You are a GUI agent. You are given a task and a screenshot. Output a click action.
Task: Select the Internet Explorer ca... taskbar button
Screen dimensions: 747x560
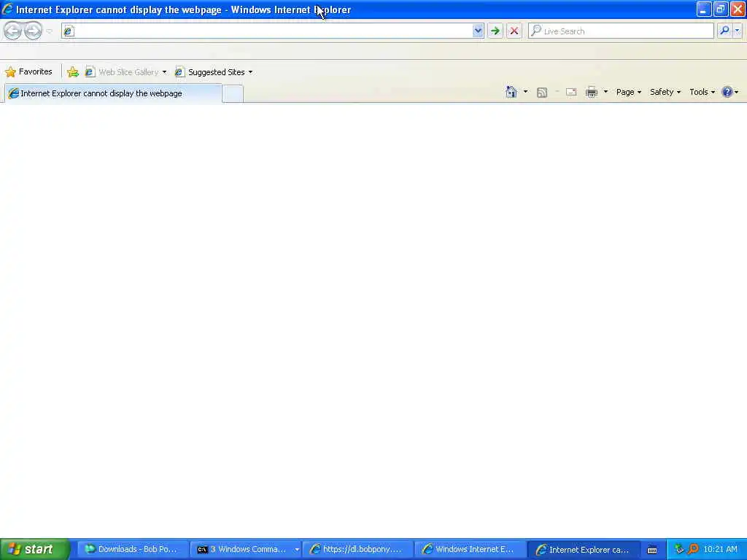[583, 550]
